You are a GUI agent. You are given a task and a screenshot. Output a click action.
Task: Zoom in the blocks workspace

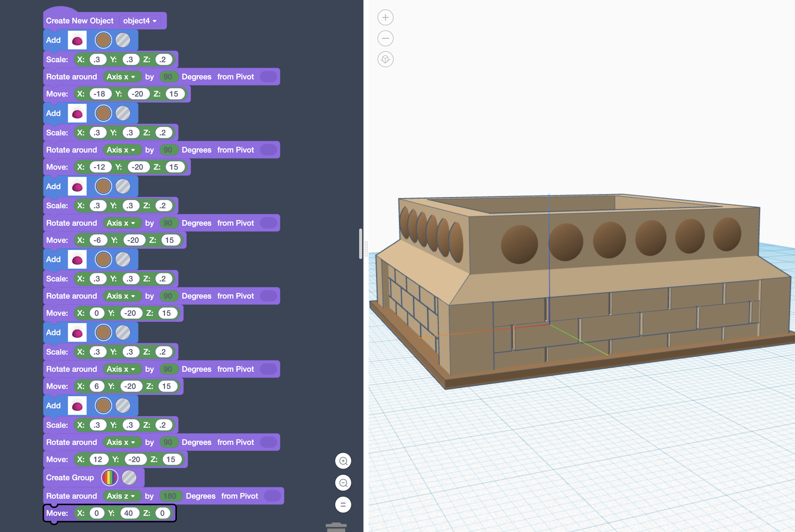click(343, 461)
